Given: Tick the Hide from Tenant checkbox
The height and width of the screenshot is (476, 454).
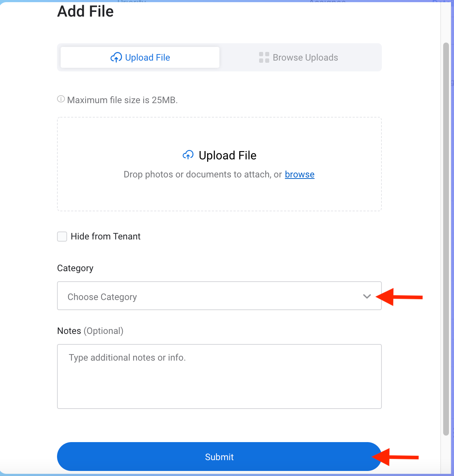Looking at the screenshot, I should point(62,237).
